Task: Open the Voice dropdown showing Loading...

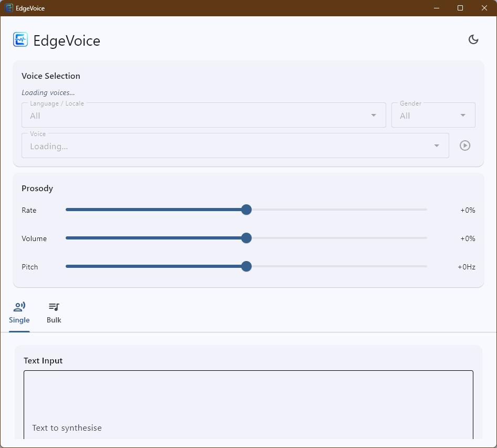Action: coord(235,145)
